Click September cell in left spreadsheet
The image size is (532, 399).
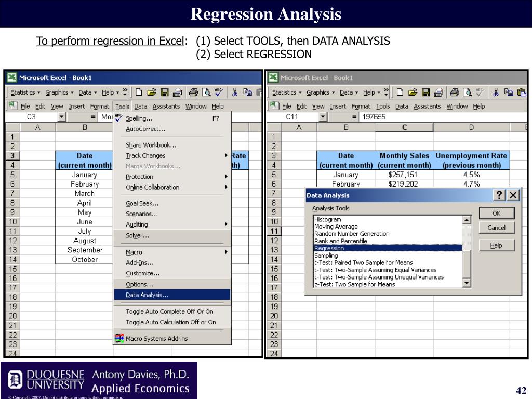click(85, 250)
